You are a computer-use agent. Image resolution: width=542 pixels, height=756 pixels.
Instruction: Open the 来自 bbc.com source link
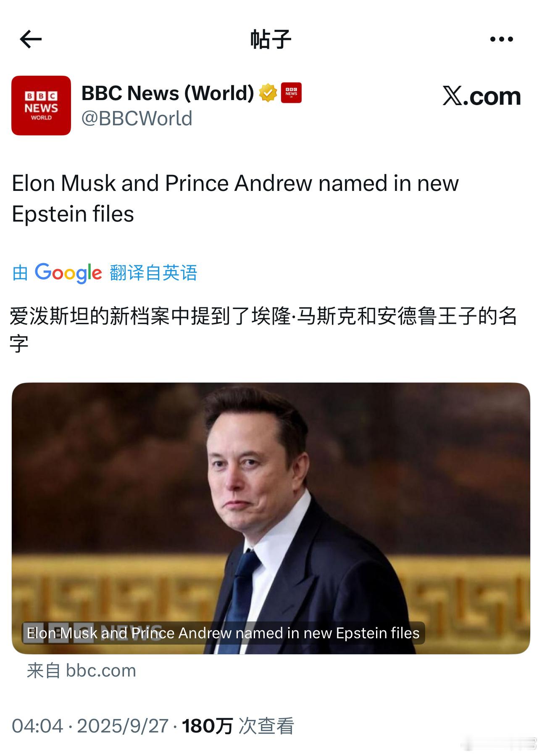[82, 671]
